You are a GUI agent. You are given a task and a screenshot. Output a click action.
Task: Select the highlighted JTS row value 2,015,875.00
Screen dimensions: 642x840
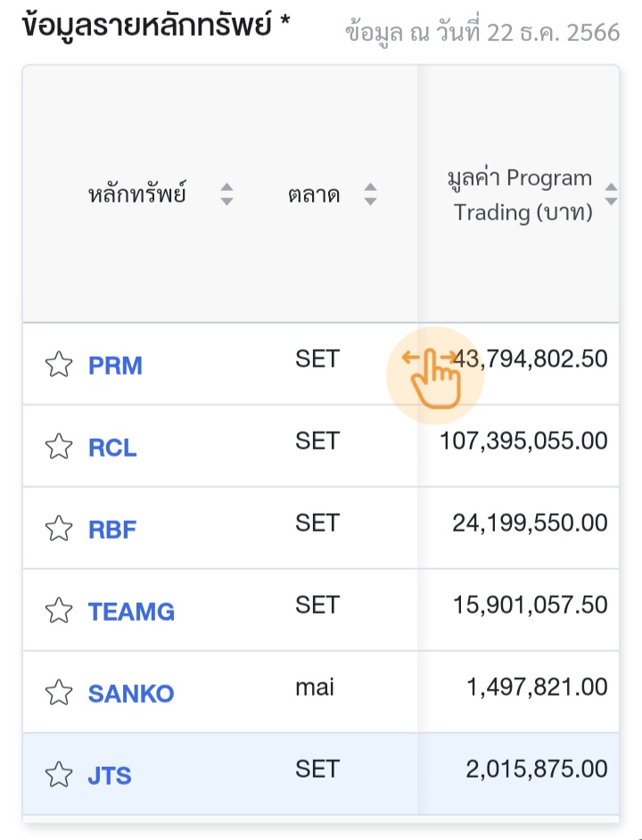537,769
